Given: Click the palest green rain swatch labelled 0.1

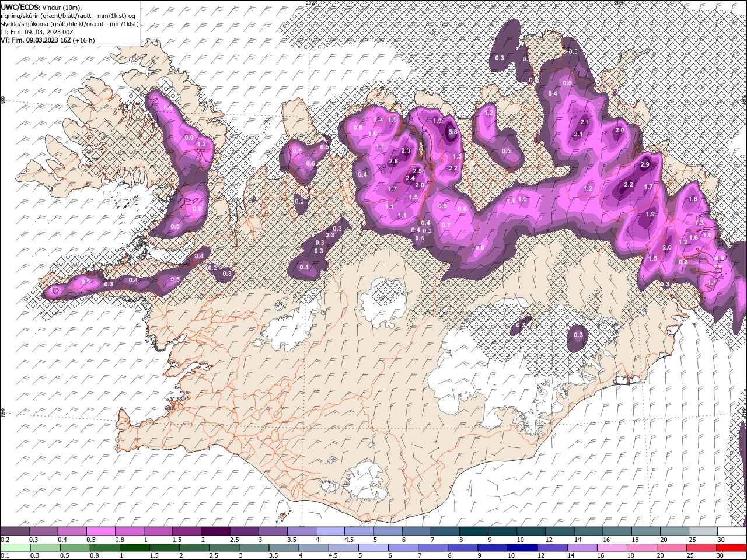Looking at the screenshot, I should [x=15, y=548].
